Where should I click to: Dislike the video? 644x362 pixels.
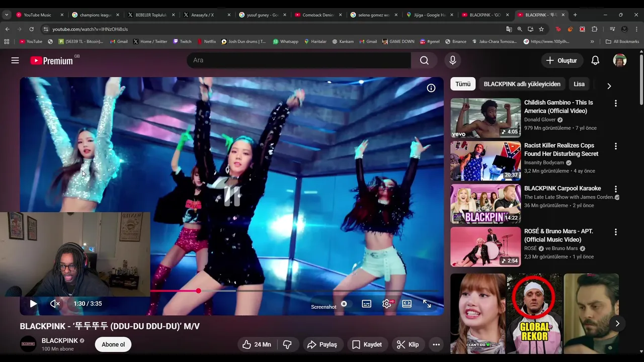[288, 344]
